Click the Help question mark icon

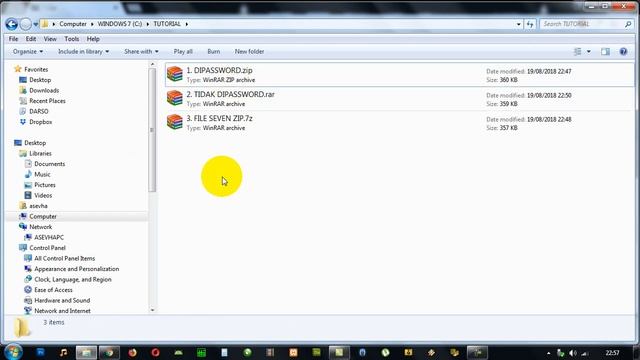pos(623,51)
